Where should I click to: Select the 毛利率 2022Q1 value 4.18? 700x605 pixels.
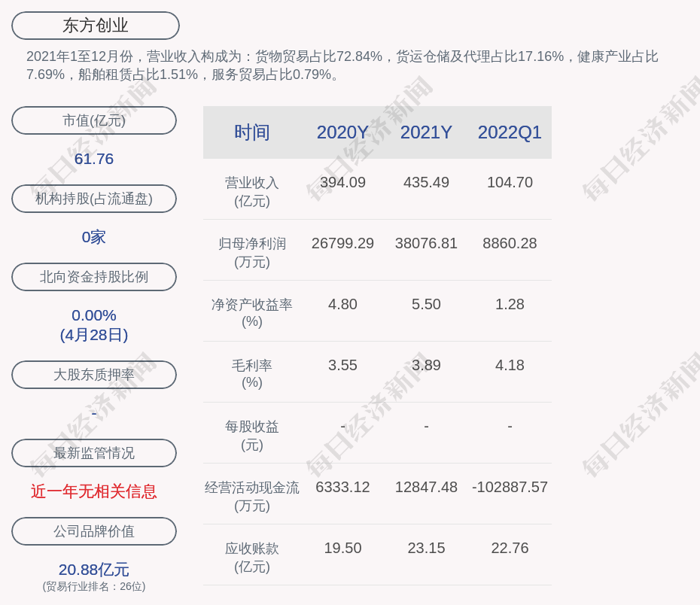click(510, 365)
